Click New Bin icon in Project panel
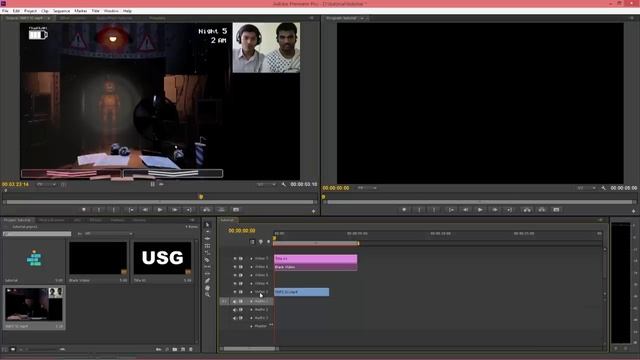Screen dimensions: 640x360 pos(175,349)
